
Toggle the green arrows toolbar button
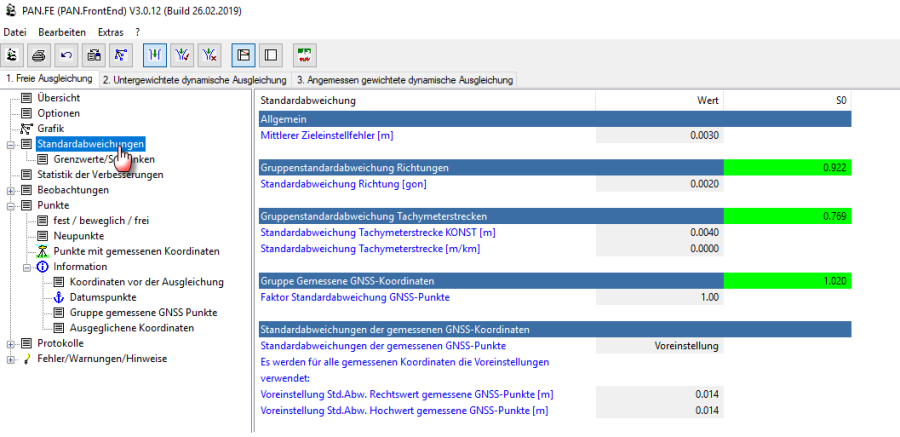(x=156, y=54)
